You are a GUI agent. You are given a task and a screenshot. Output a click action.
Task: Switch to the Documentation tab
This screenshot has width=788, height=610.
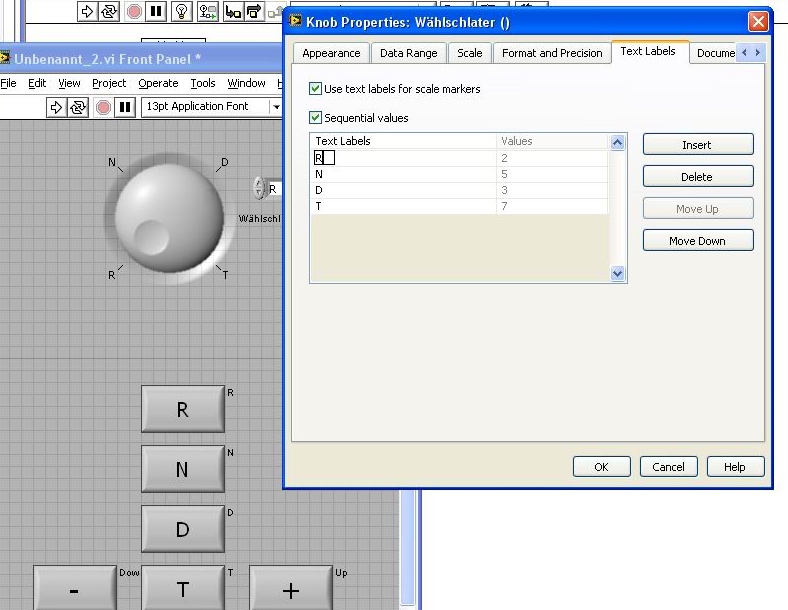click(714, 53)
